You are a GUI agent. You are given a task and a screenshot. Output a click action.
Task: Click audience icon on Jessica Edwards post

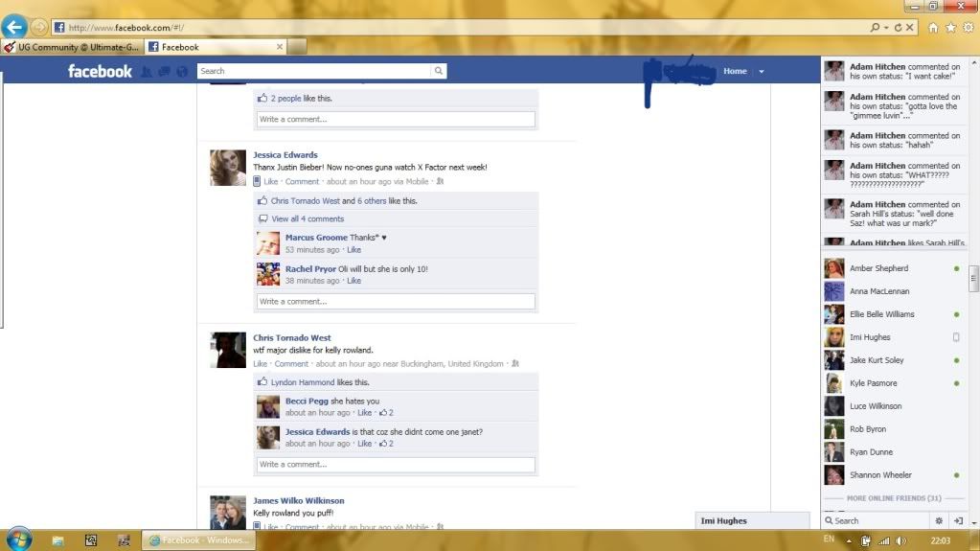coord(440,181)
